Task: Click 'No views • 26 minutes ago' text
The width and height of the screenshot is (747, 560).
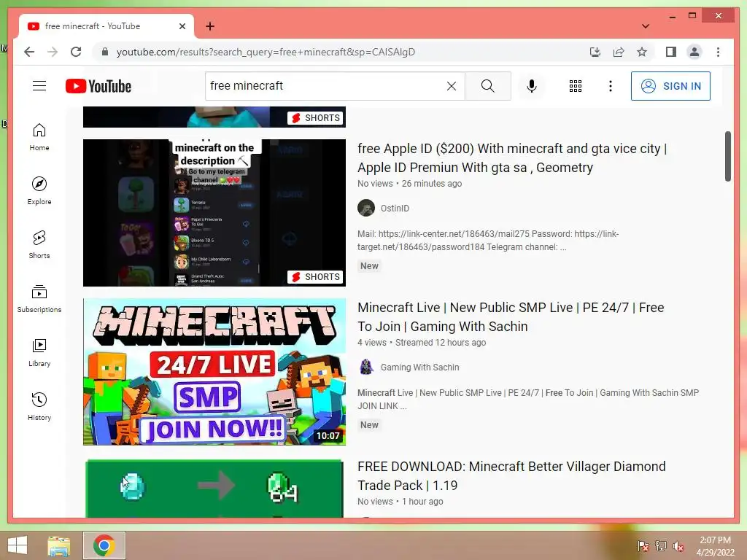Action: [x=410, y=183]
